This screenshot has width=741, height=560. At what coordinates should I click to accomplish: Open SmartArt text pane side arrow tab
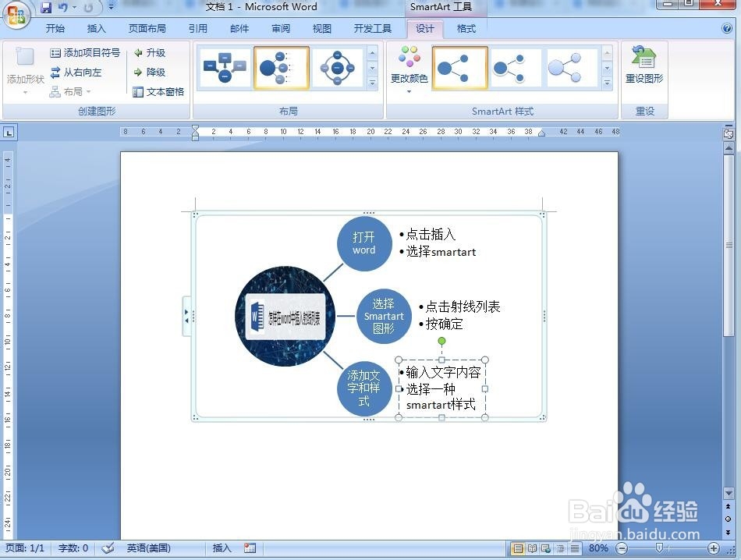tap(186, 316)
